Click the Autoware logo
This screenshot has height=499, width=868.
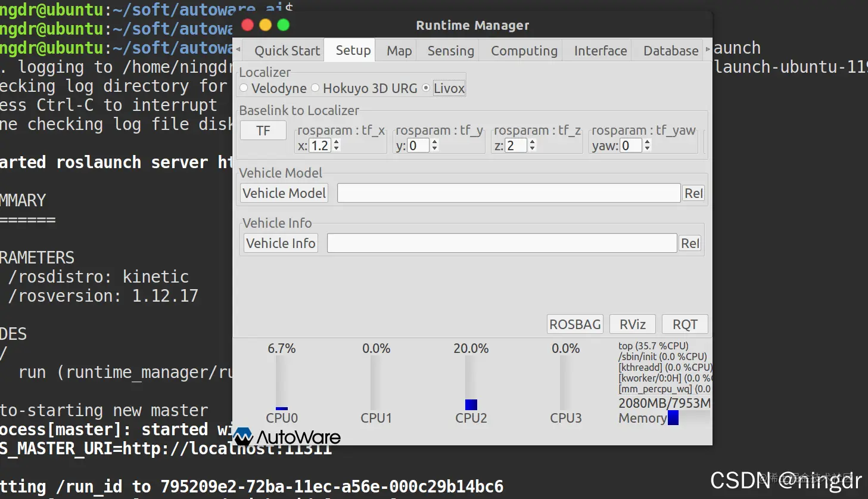(287, 437)
